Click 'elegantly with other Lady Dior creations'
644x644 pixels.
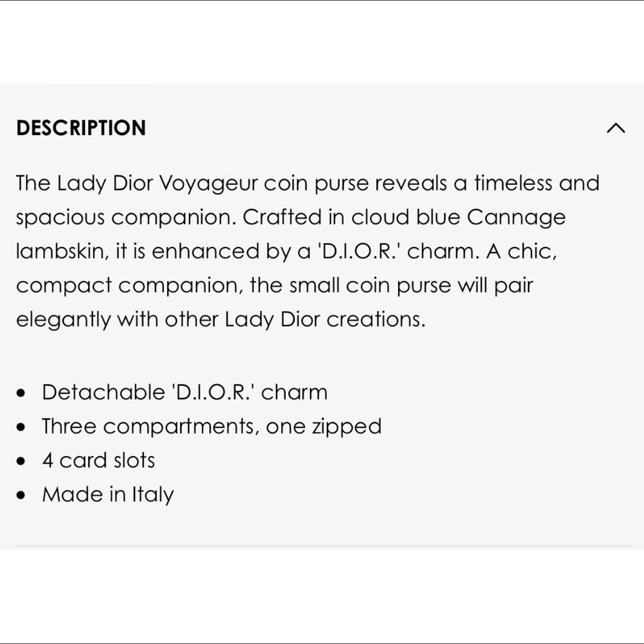pos(220,319)
